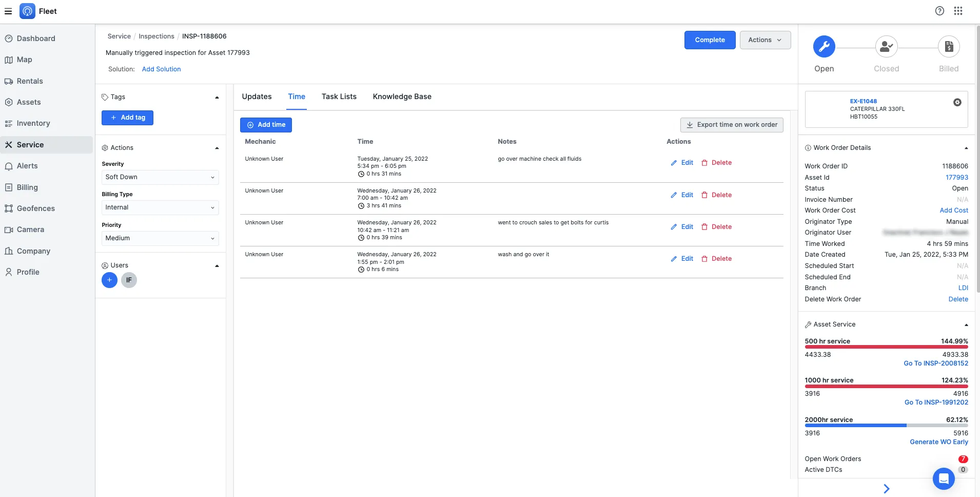Collapse the Tags section
This screenshot has height=497, width=980.
217,98
